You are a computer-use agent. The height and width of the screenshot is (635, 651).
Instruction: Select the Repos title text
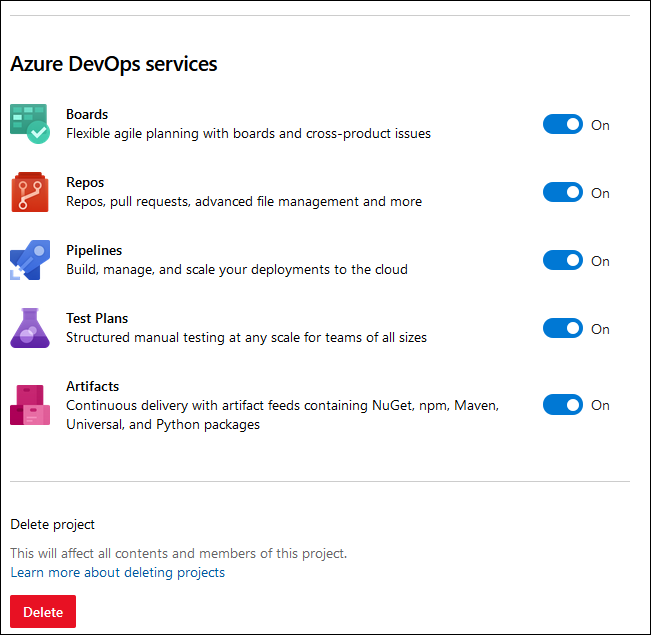point(85,182)
